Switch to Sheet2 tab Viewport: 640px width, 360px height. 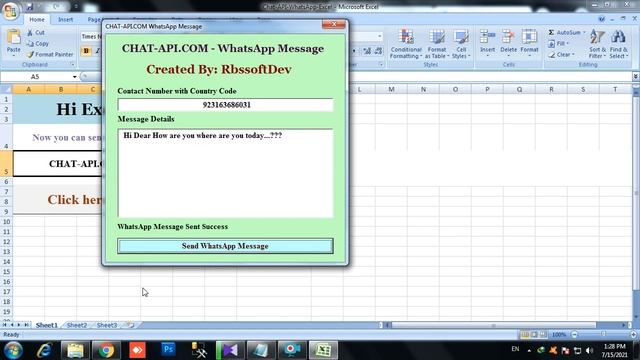click(x=77, y=325)
